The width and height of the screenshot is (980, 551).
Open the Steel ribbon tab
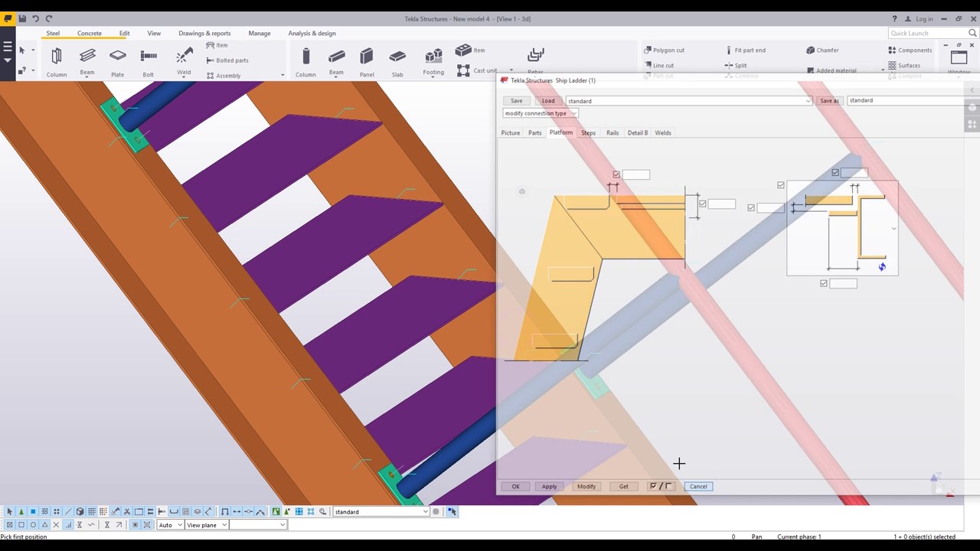pos(53,33)
